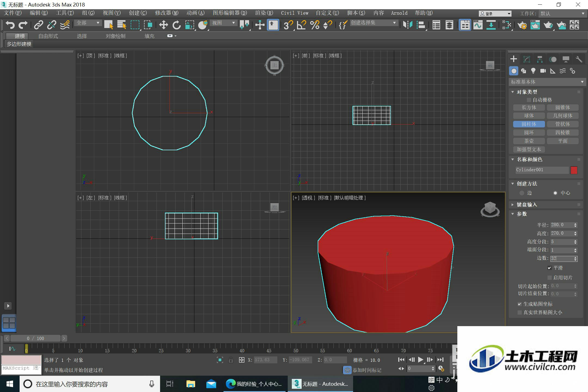588x392 pixels.
Task: Open Select by Name list icon
Action: tap(121, 25)
